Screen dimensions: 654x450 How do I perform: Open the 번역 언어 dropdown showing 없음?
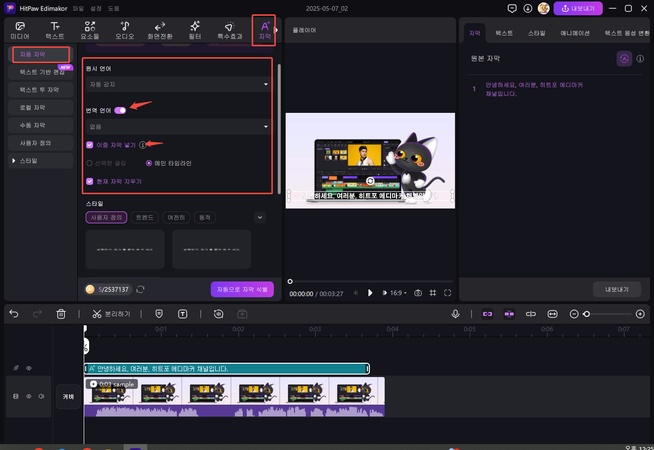[x=177, y=126]
